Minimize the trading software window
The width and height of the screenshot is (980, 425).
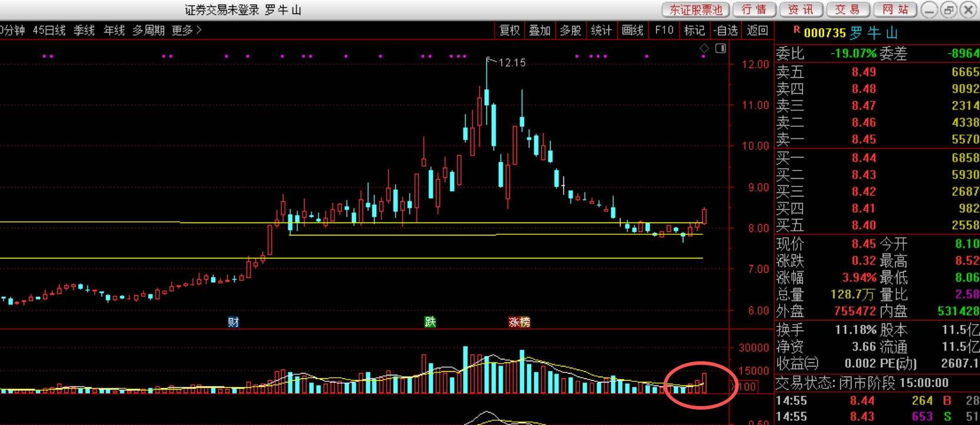click(x=929, y=9)
